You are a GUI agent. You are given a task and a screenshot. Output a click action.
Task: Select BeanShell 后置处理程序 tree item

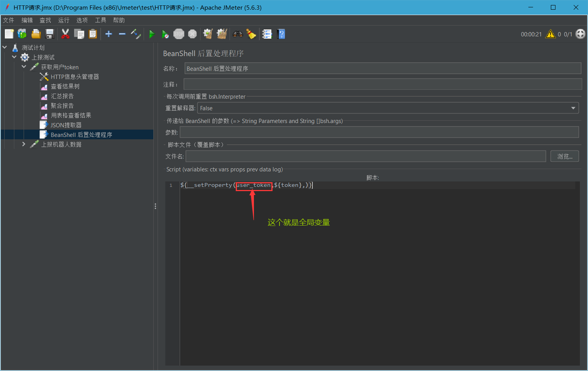click(x=81, y=135)
